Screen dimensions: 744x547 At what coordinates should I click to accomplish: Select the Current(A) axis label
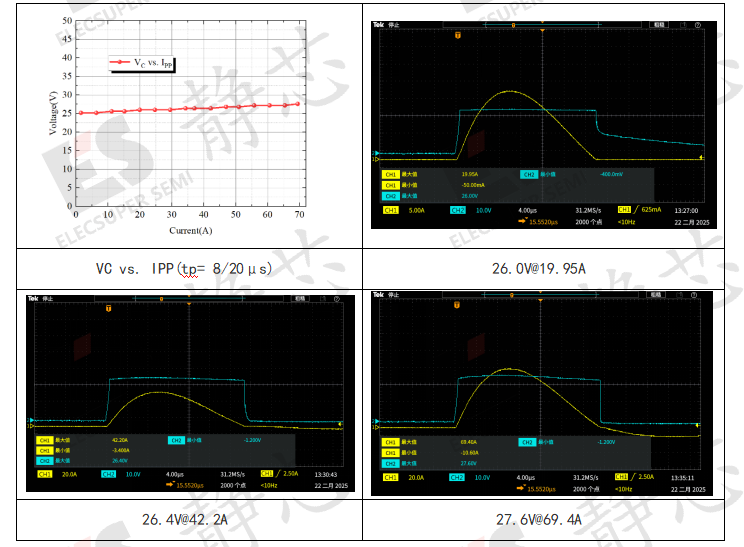pyautogui.click(x=191, y=231)
